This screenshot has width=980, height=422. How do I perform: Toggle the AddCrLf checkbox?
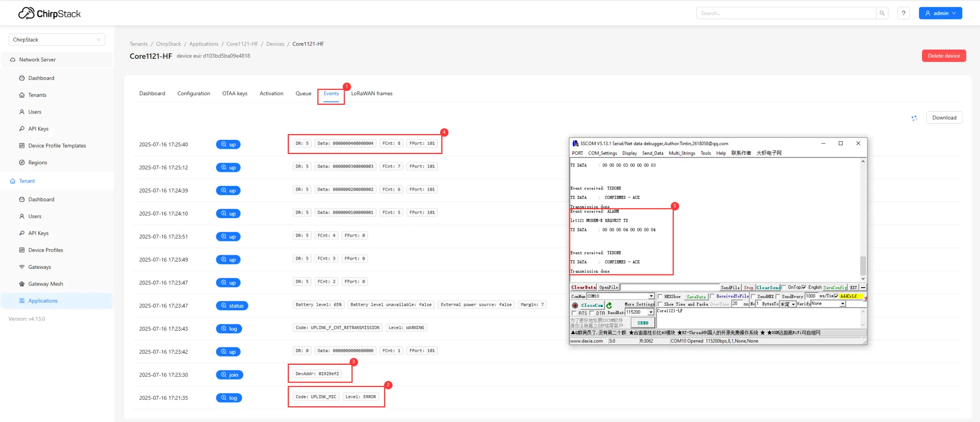[x=836, y=296]
